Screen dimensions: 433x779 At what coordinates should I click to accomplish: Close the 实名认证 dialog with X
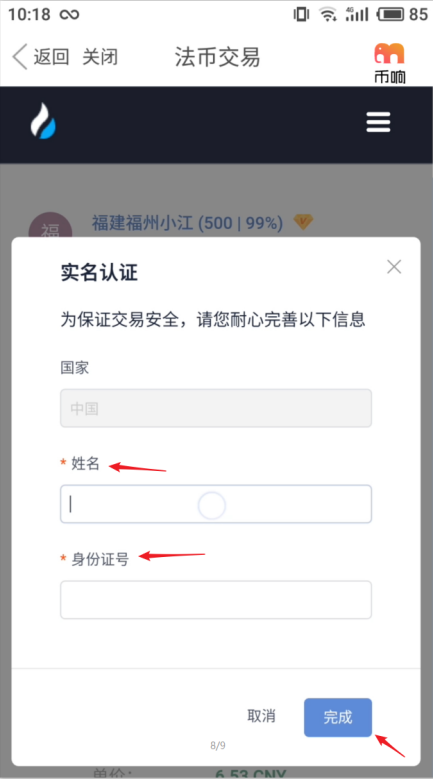click(394, 267)
